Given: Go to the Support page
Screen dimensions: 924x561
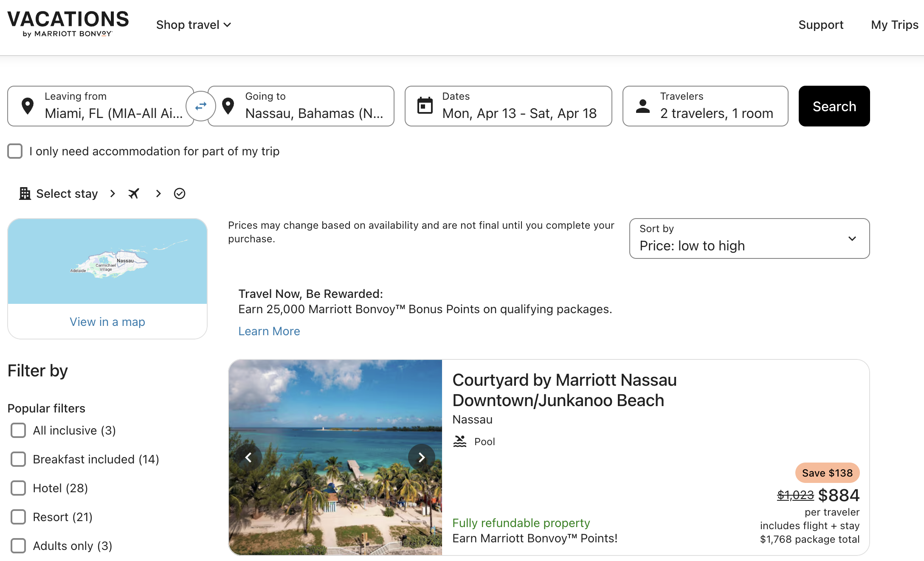Looking at the screenshot, I should 821,25.
